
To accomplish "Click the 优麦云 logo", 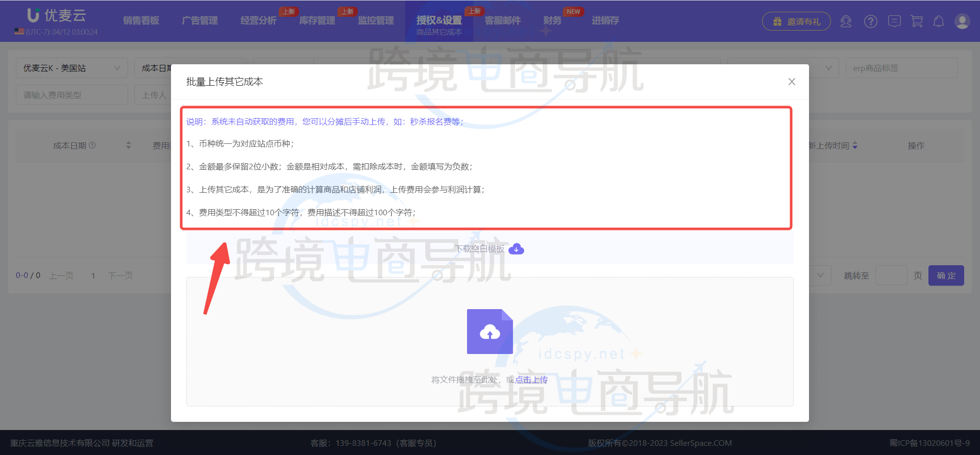I will 56,15.
